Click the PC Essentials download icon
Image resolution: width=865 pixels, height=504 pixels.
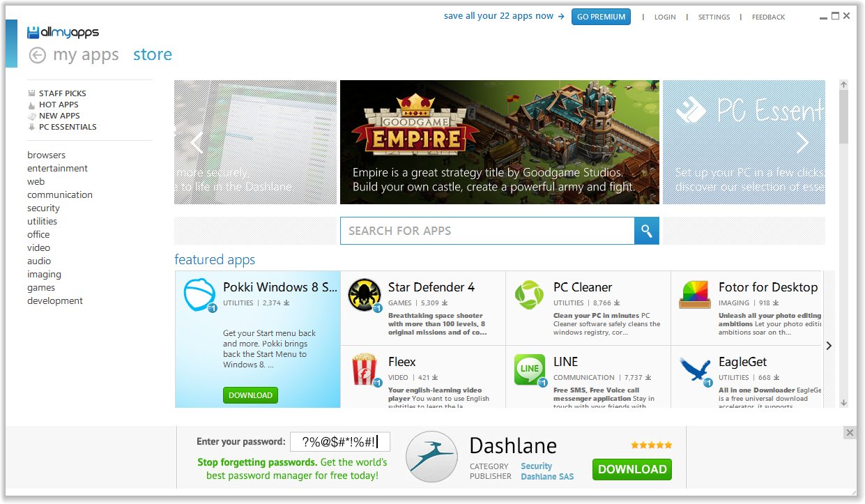point(31,127)
